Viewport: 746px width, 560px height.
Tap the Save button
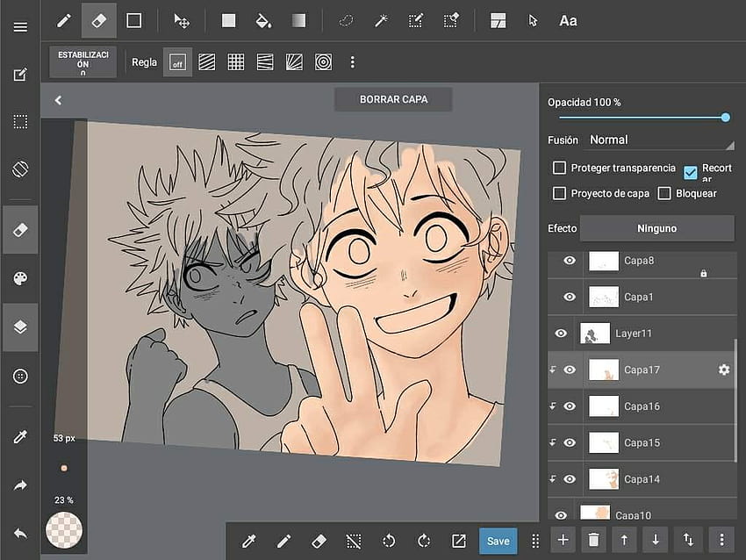(499, 541)
